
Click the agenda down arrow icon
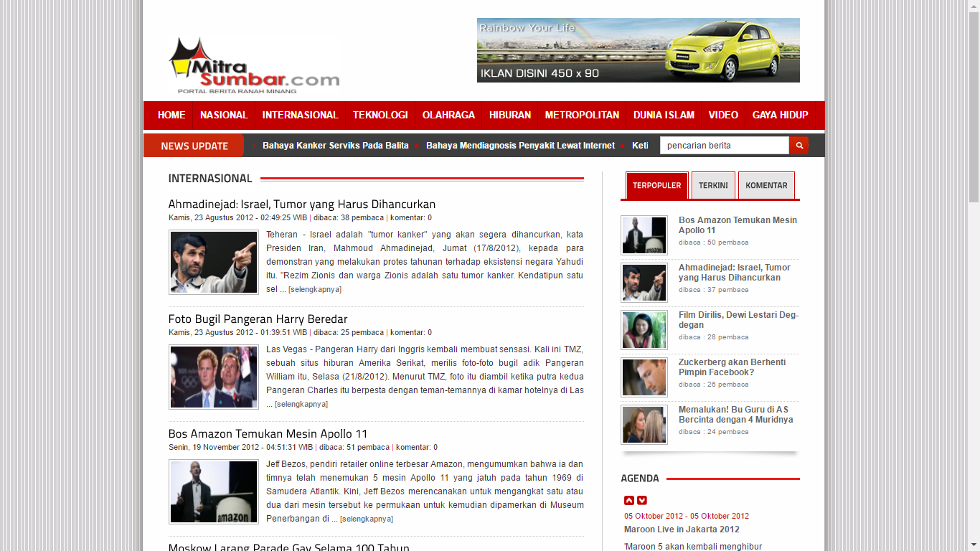point(642,501)
